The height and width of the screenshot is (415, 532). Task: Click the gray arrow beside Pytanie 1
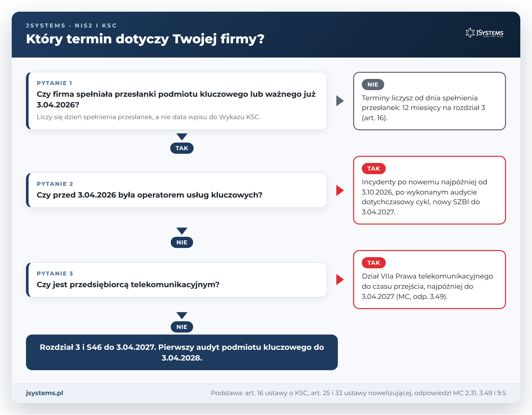coord(340,101)
